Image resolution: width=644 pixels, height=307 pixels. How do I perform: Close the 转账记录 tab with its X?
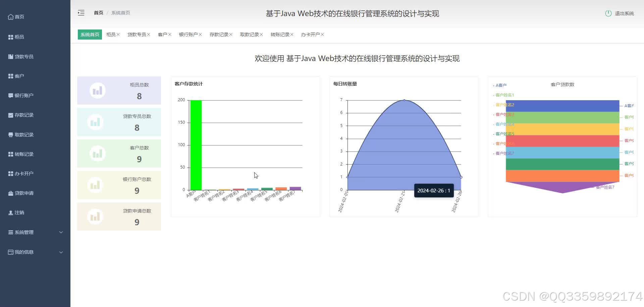click(x=292, y=35)
